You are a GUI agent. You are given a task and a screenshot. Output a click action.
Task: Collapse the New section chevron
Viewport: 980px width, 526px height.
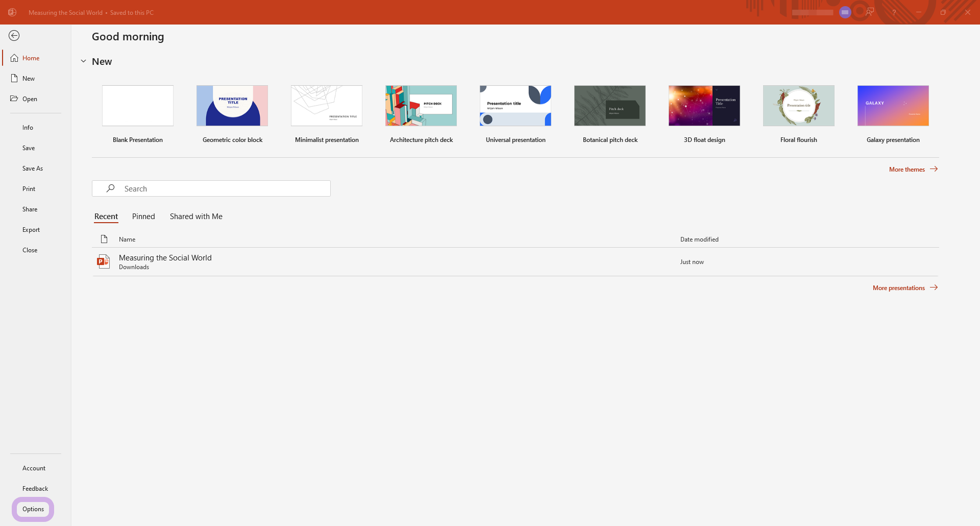click(83, 61)
